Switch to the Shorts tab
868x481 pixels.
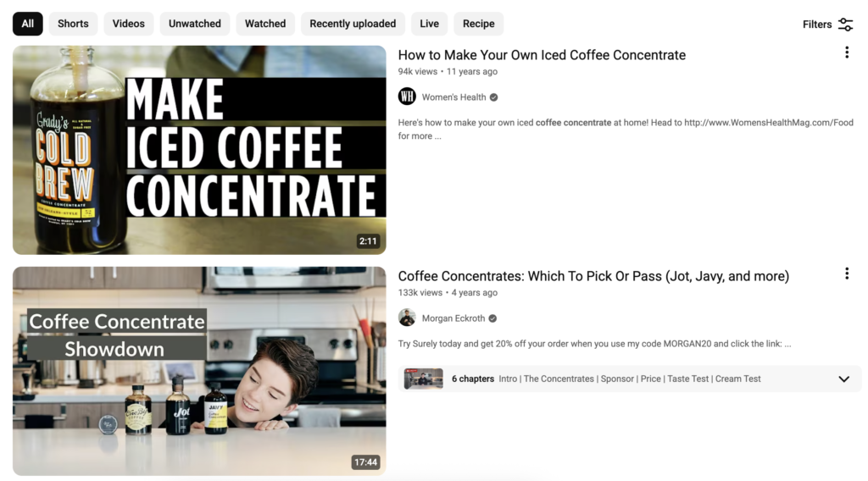point(73,24)
